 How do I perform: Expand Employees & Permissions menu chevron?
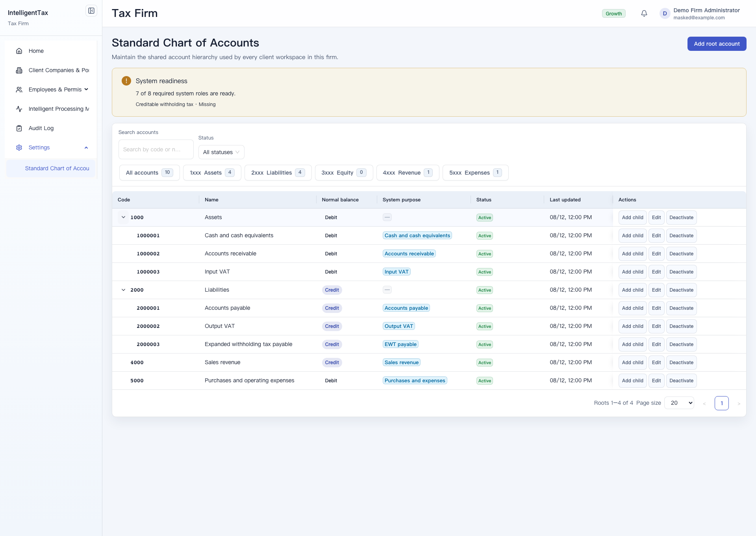tap(86, 89)
